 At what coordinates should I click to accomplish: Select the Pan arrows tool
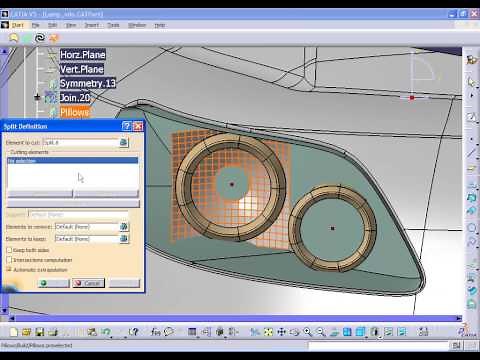click(x=282, y=332)
